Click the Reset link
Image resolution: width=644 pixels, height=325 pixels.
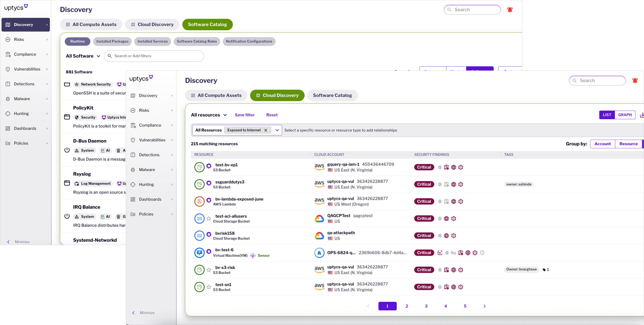click(x=272, y=115)
